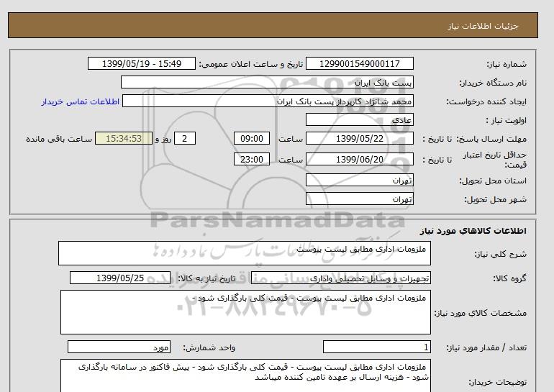Click the delivery province field تهران
Screen dimensions: 554x392
click(359, 180)
